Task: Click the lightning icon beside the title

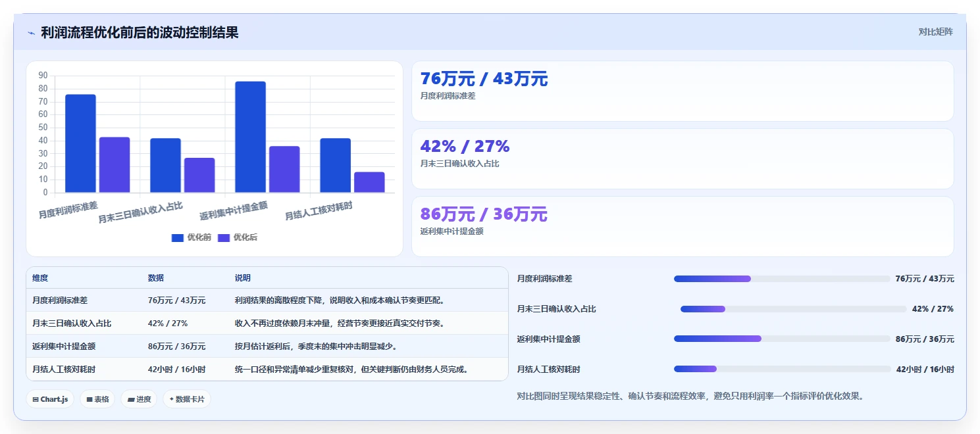Action: (x=31, y=33)
